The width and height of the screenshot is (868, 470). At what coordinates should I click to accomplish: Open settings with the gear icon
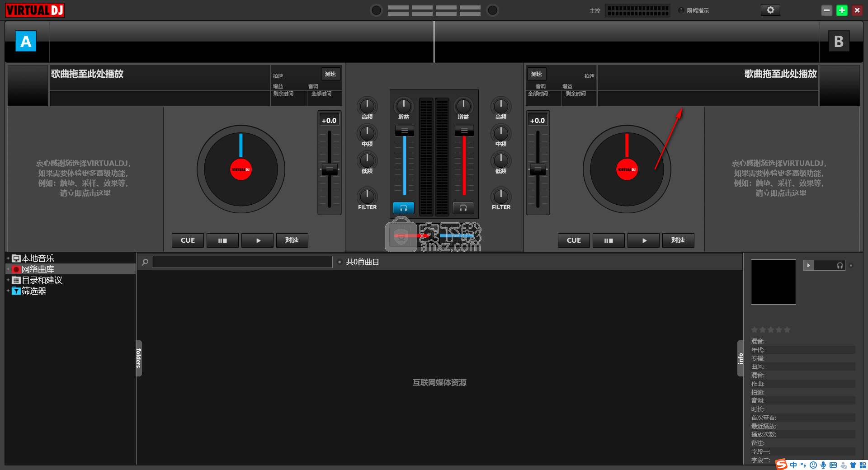770,10
